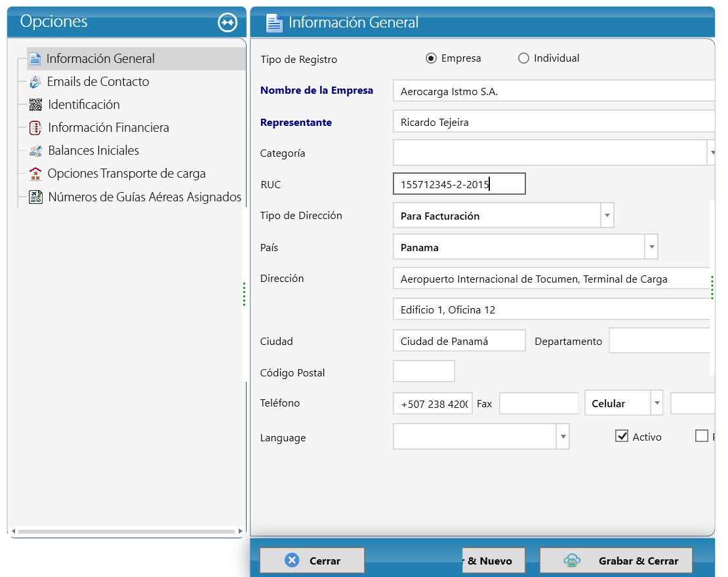Click the Emails de Contacto icon

pos(35,82)
